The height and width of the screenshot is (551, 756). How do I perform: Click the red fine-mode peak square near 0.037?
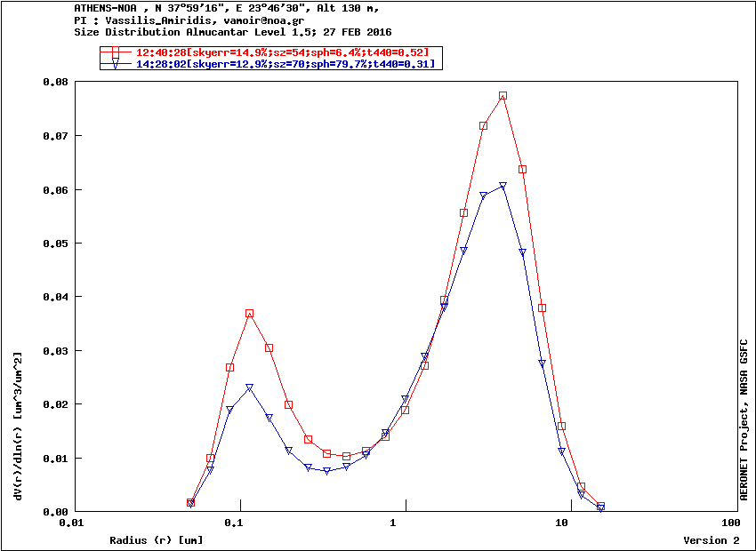[249, 314]
